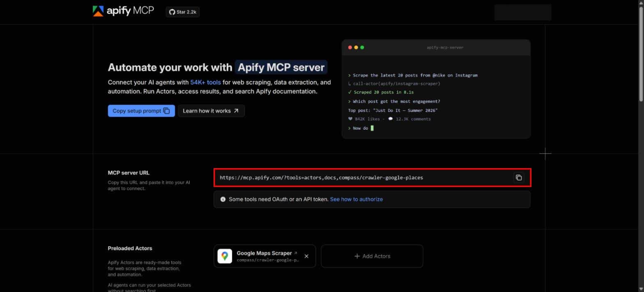Image resolution: width=644 pixels, height=292 pixels.
Task: Open the Apify MCP logo home link
Action: pyautogui.click(x=123, y=11)
